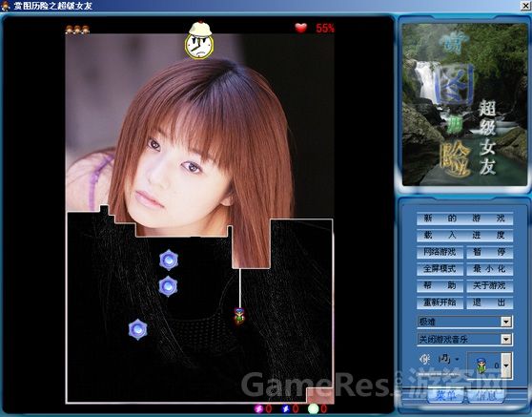Switch to the 信息 info tab
Image resolution: width=532 pixels, height=417 pixels.
pos(486,396)
